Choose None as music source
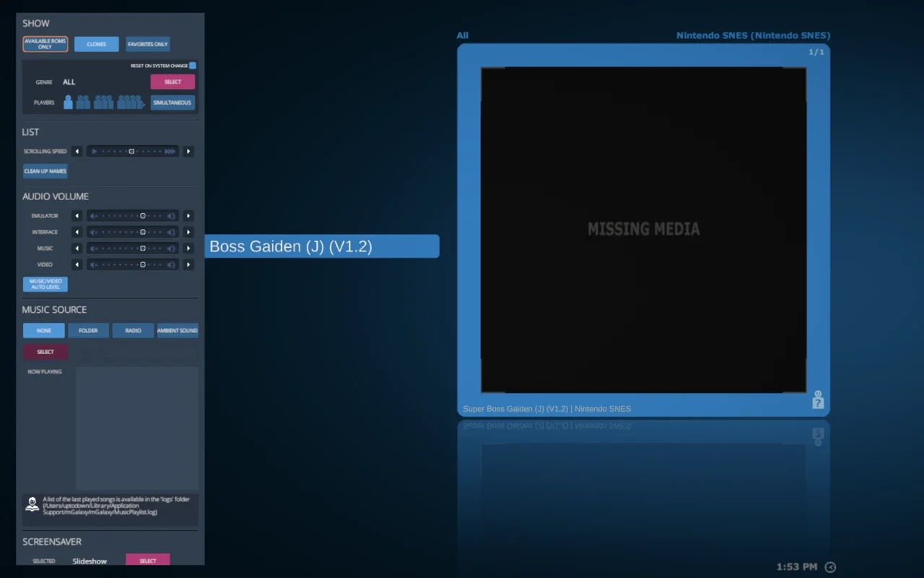The width and height of the screenshot is (924, 578). point(44,330)
